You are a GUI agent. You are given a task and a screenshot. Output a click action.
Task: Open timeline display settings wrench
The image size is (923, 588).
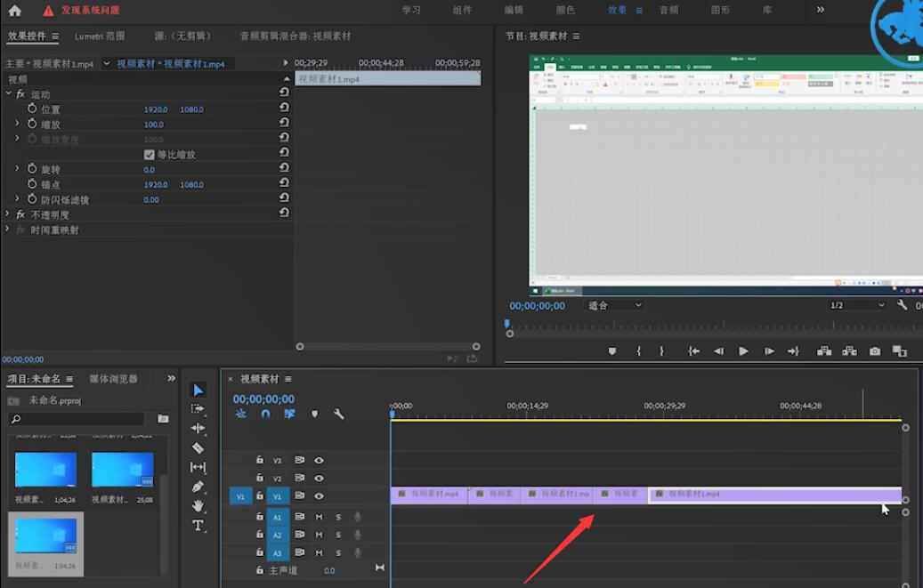338,415
